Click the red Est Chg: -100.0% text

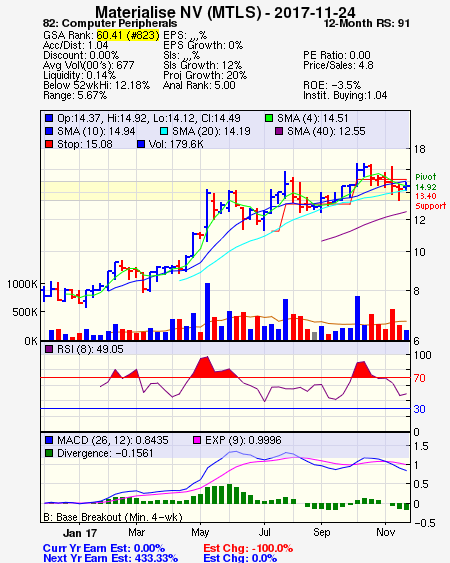[x=248, y=548]
